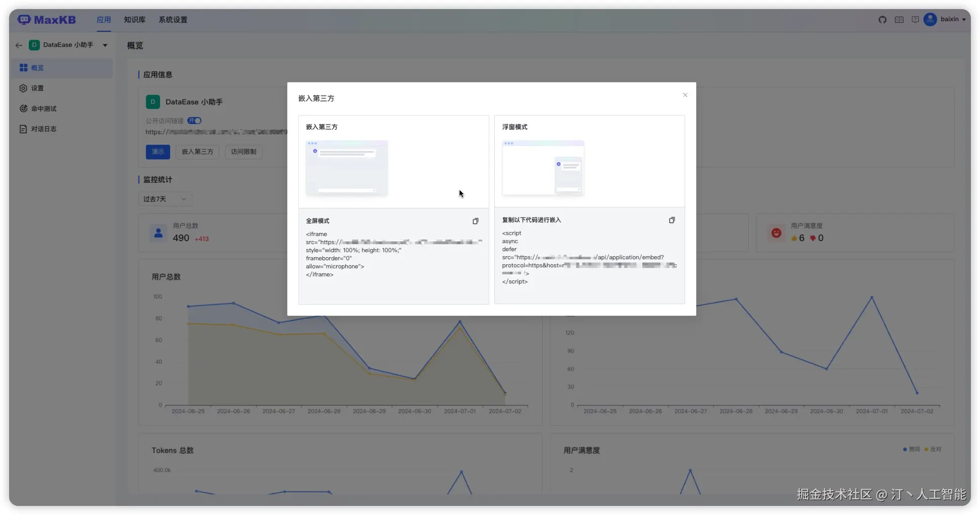Select the 浮窗模式 floating window preview thumbnail
The width and height of the screenshot is (980, 515).
click(543, 168)
